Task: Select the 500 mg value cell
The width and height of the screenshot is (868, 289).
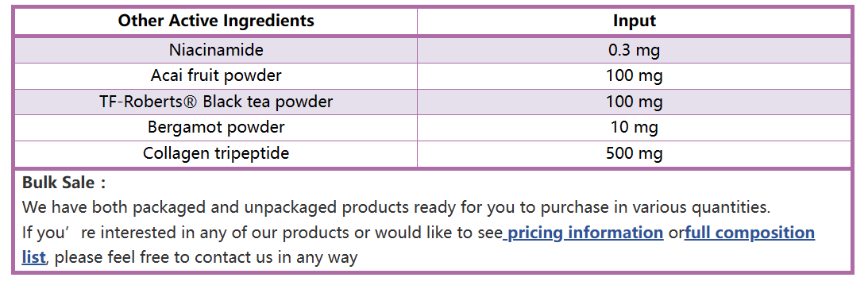Action: pyautogui.click(x=634, y=153)
